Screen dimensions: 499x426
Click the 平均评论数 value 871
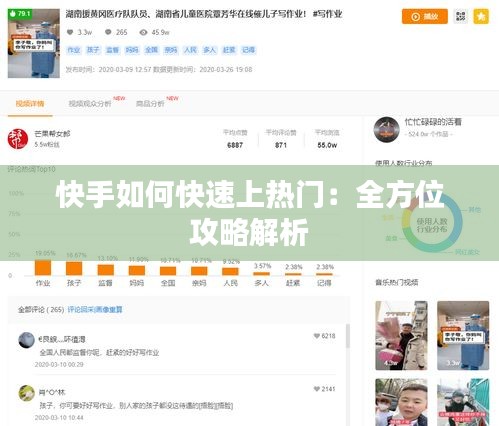[x=281, y=145]
